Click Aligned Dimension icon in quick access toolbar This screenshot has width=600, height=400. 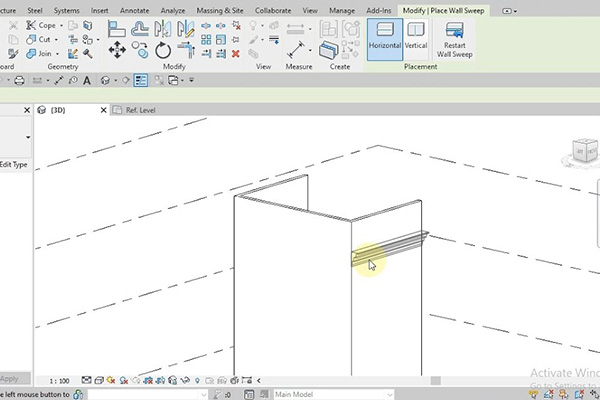point(59,80)
